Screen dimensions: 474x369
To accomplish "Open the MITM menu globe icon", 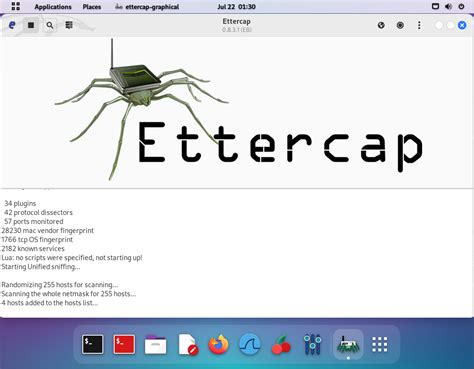I will 381,25.
